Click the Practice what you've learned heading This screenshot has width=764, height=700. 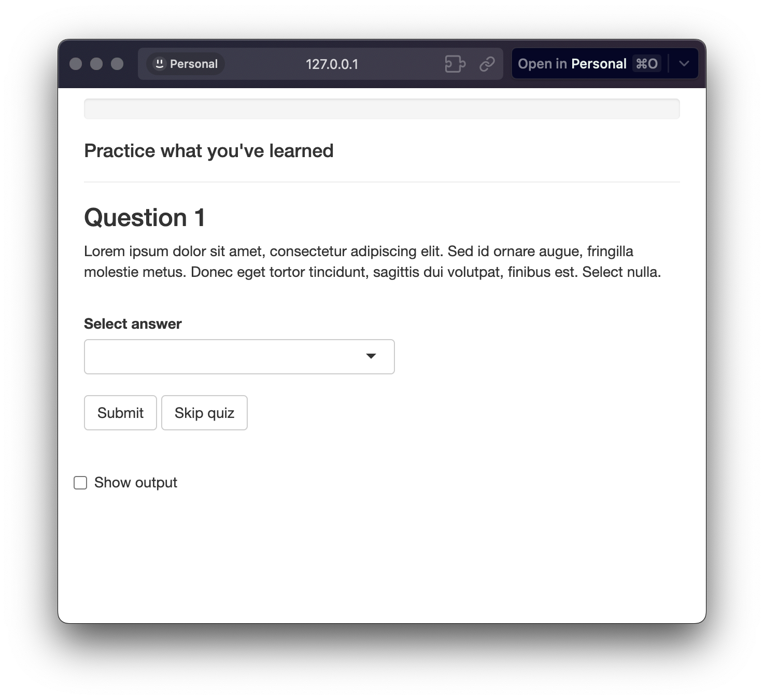tap(208, 151)
